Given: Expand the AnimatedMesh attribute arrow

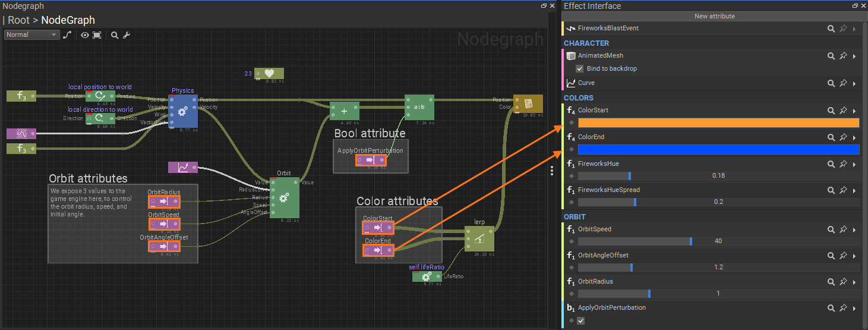Looking at the screenshot, I should [x=854, y=56].
